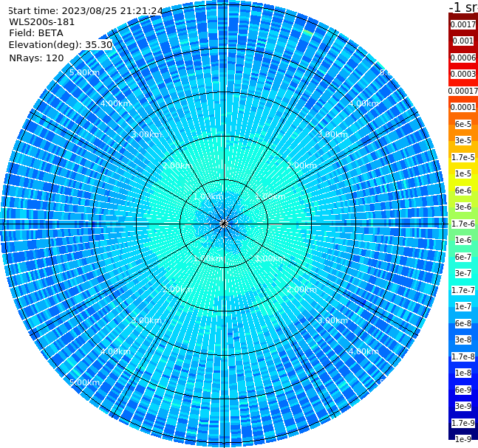
Task: Click the 4.00km ring label in lower-left quadrant
Action: [x=115, y=351]
